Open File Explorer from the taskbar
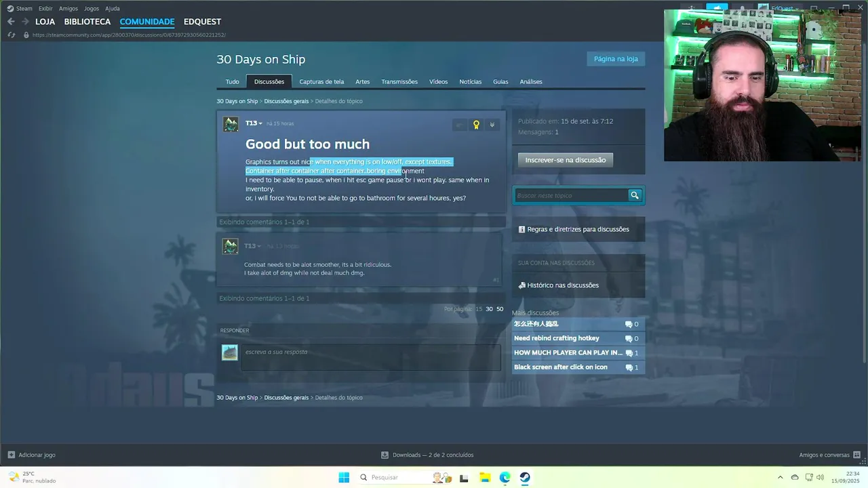 point(484,477)
